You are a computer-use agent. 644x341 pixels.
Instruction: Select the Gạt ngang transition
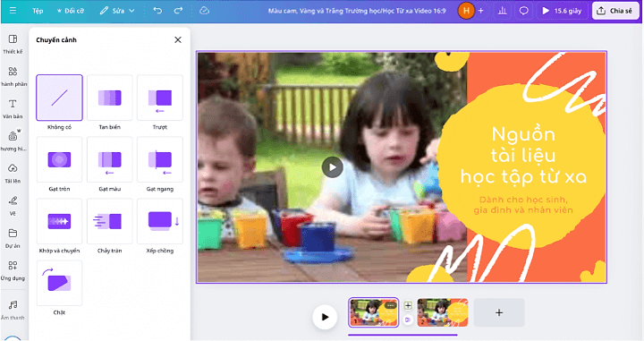click(x=160, y=159)
